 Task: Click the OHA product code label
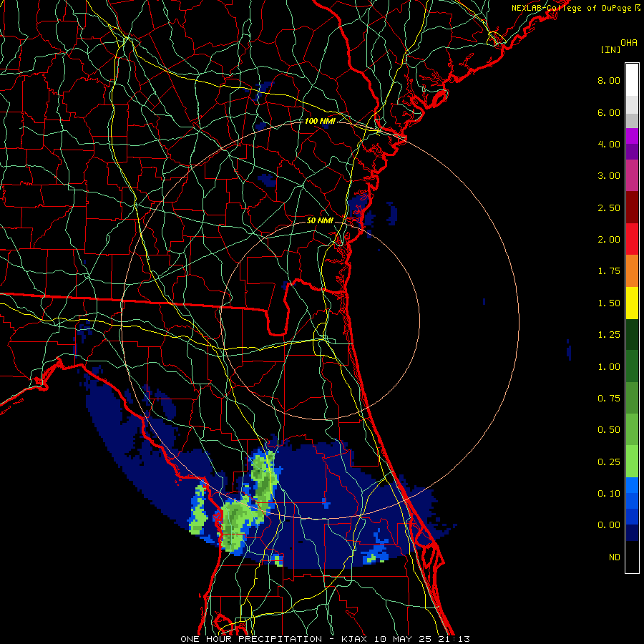tap(629, 42)
